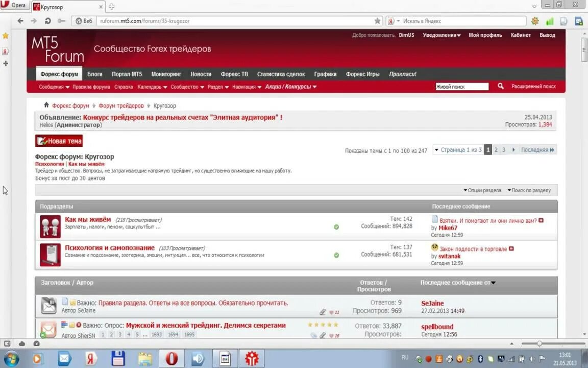Reload the page with the refresh icon
Screen dimensions: 588x368
coord(47,21)
